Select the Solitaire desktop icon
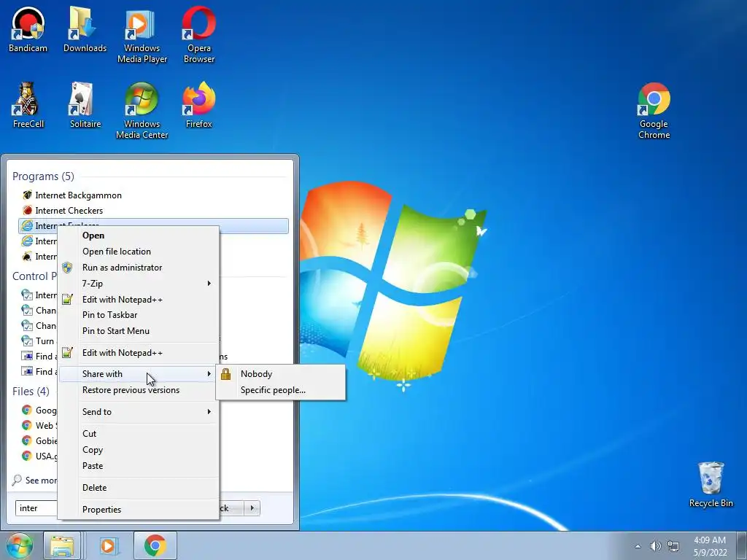The width and height of the screenshot is (747, 560). click(85, 105)
